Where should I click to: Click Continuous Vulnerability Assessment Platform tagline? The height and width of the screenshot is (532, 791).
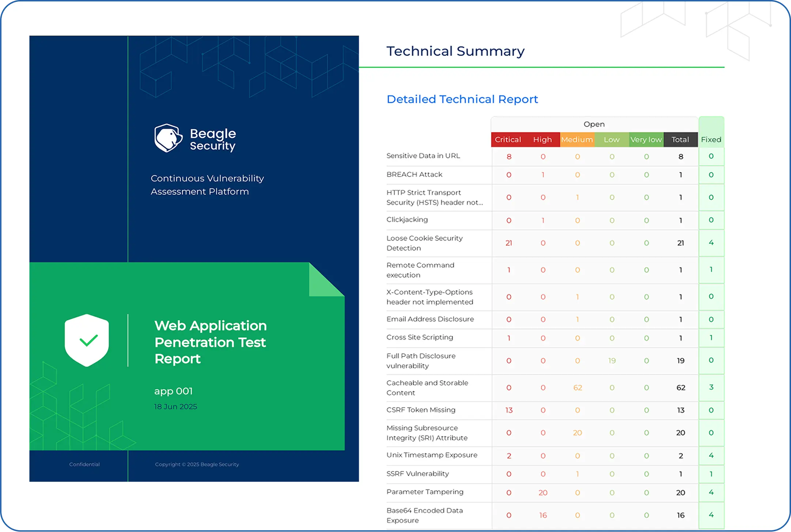tap(207, 185)
